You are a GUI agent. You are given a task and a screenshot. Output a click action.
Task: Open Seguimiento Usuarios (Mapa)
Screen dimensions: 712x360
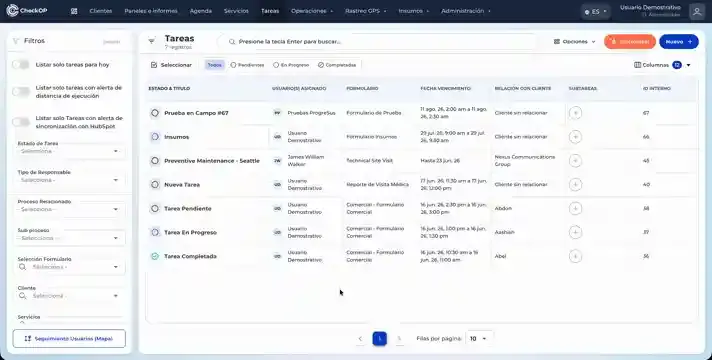click(69, 339)
